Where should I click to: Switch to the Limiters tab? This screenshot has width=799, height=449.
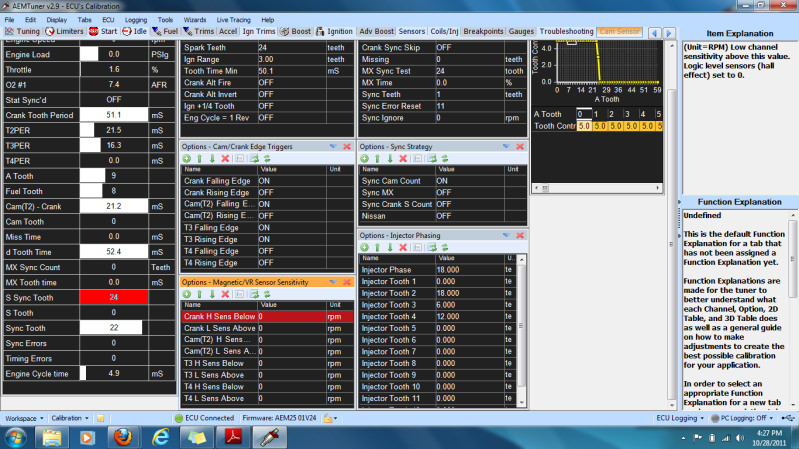(x=64, y=31)
